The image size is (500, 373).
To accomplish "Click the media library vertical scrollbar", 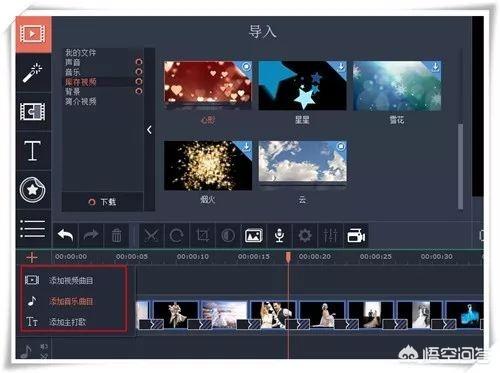I will [x=460, y=166].
